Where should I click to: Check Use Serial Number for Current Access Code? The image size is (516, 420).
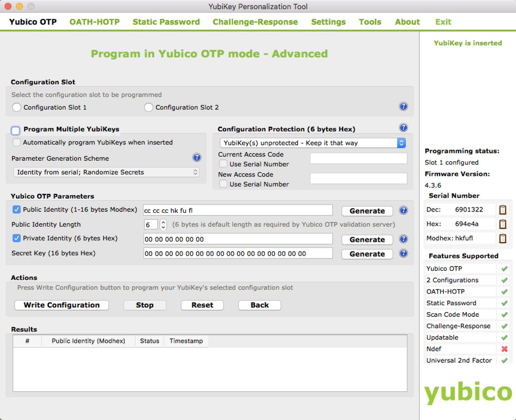pyautogui.click(x=224, y=164)
